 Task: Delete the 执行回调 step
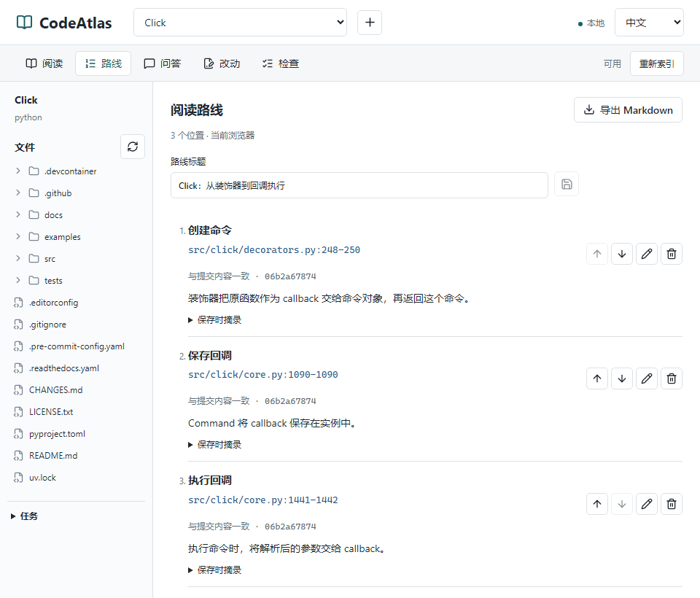coord(672,504)
